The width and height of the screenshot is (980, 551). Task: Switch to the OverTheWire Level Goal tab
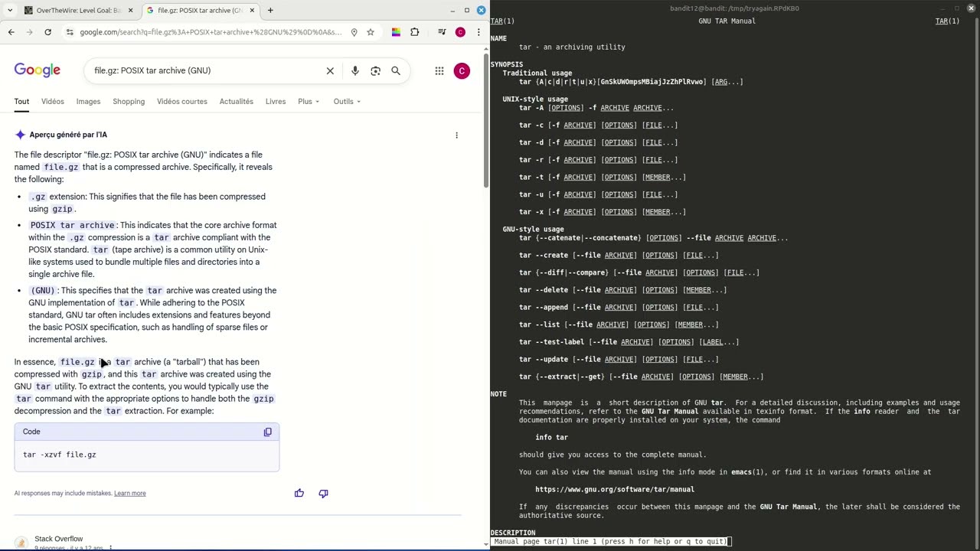click(79, 10)
